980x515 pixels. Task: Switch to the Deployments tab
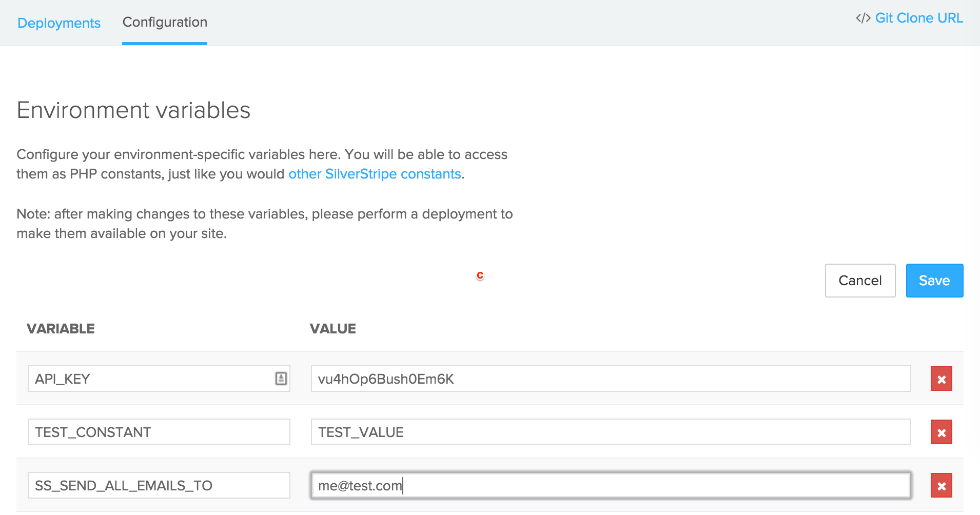(59, 23)
